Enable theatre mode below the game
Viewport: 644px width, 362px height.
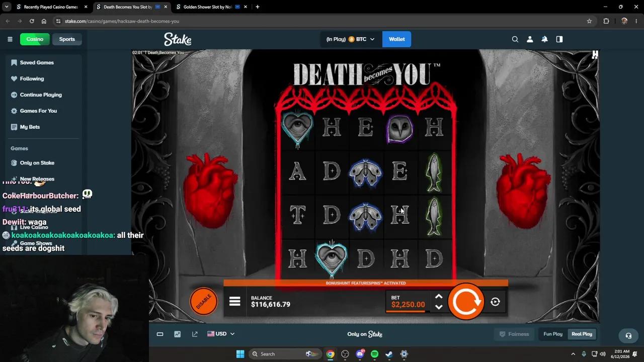(x=160, y=334)
